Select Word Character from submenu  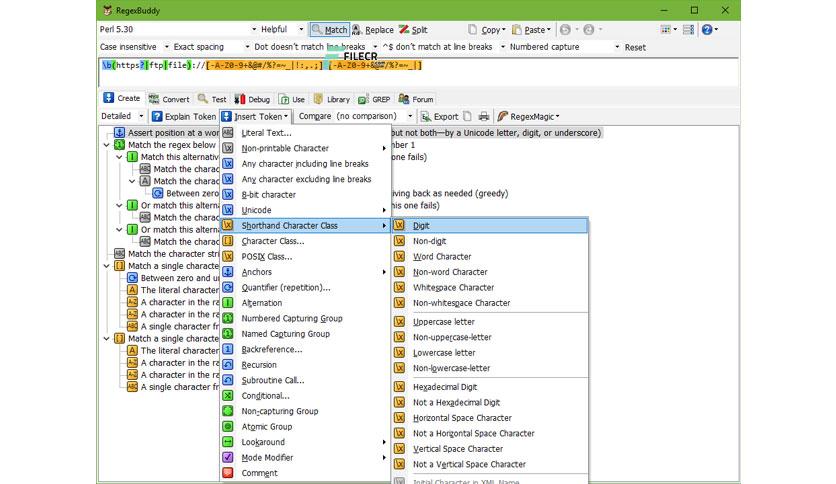tap(442, 256)
